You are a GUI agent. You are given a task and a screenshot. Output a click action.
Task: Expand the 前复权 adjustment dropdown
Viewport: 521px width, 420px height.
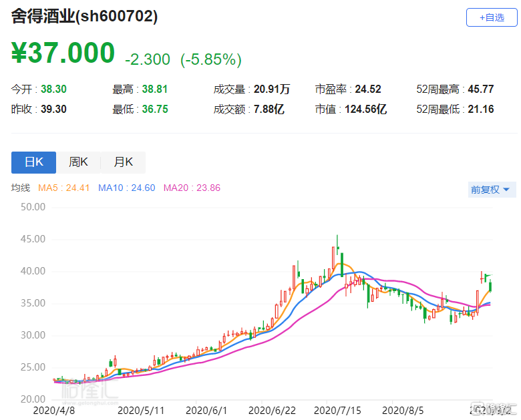pos(492,190)
